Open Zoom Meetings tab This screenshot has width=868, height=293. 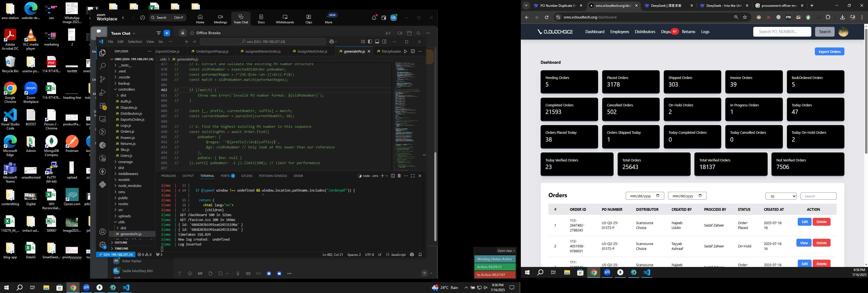(x=220, y=19)
